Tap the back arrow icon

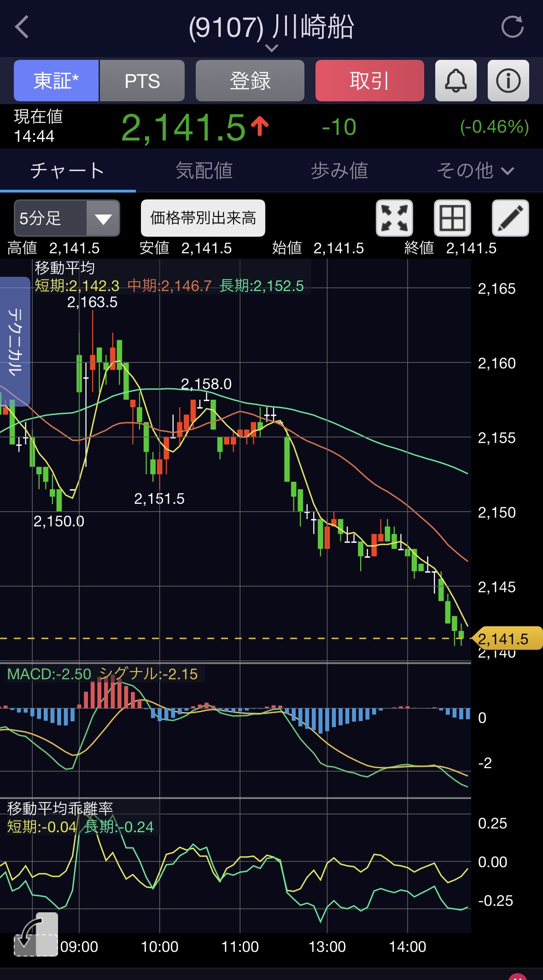(x=22, y=27)
